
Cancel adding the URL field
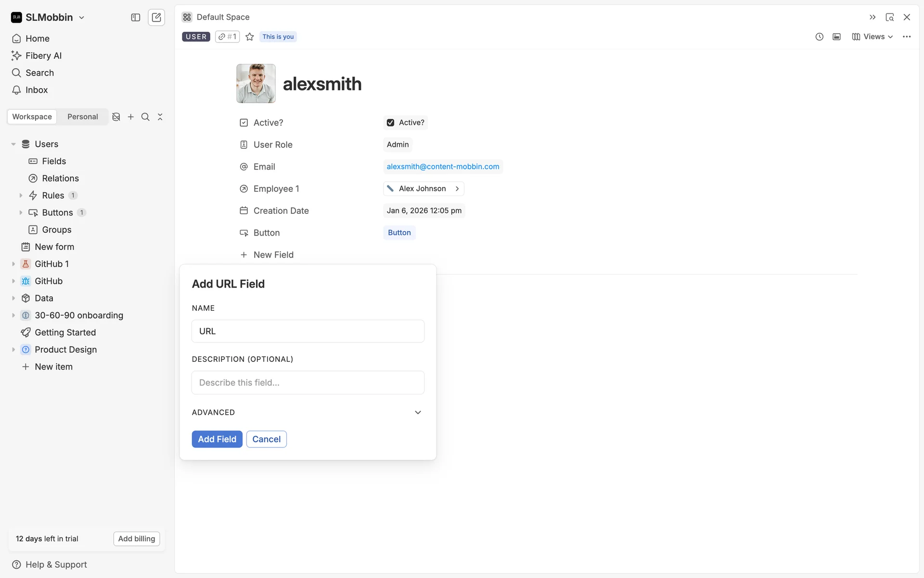coord(266,439)
